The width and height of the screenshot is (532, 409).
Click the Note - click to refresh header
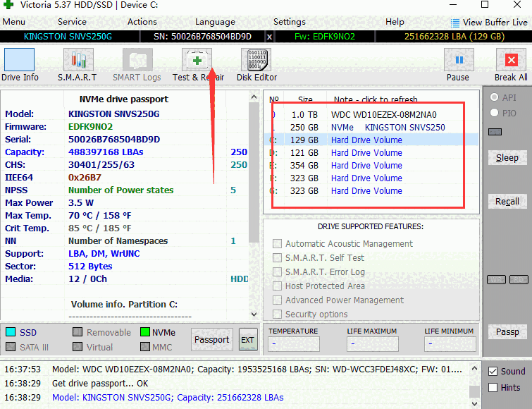[x=376, y=99]
